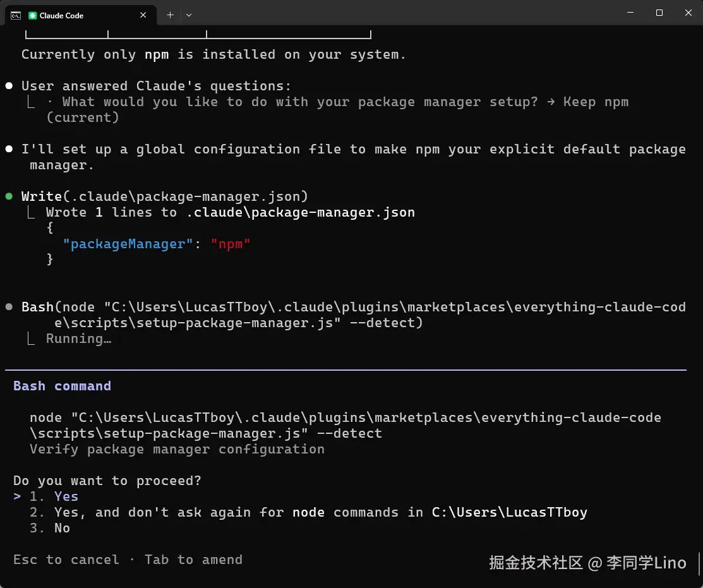
Task: Click the "Tab to amend" hint
Action: tap(193, 560)
